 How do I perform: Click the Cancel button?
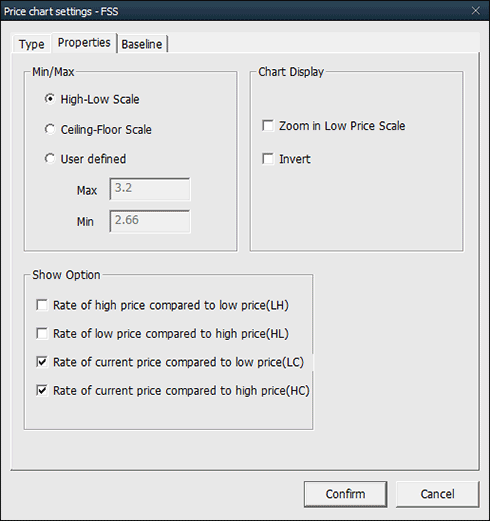tap(437, 494)
